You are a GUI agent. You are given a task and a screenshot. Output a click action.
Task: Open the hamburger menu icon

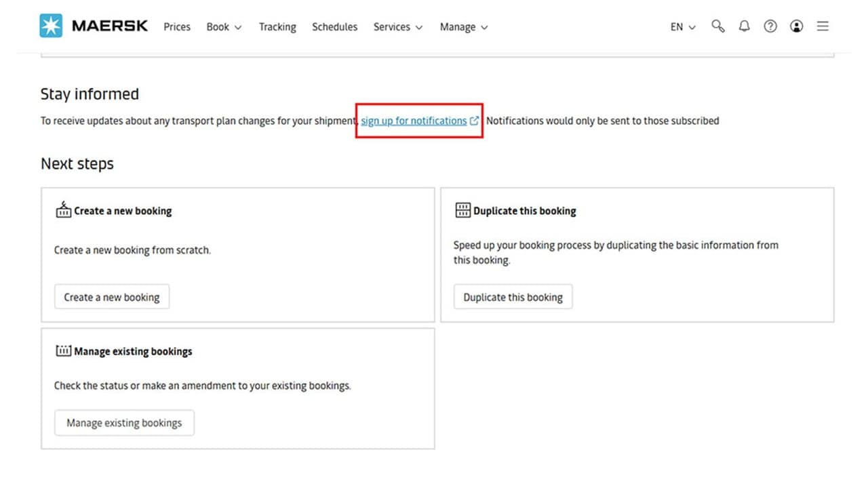pos(823,26)
